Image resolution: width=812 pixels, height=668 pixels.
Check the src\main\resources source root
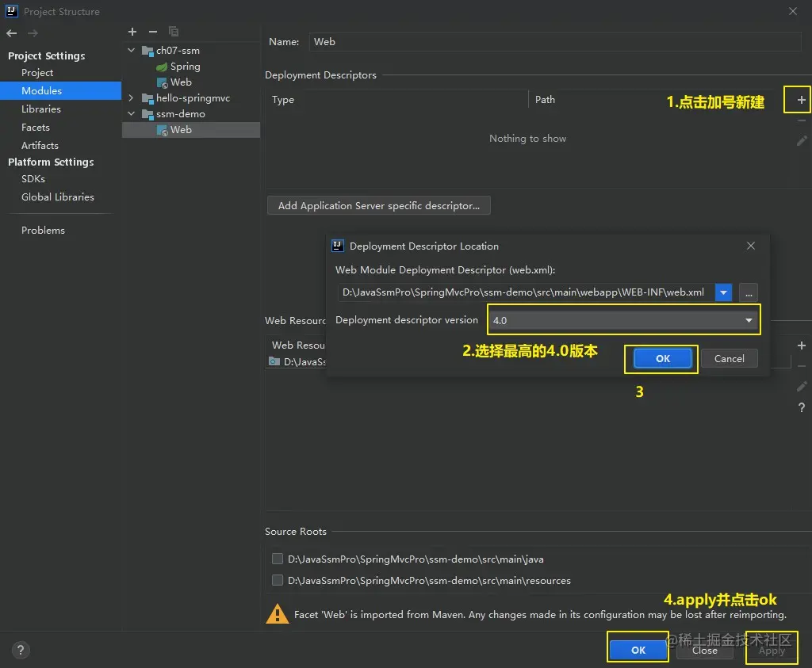(x=278, y=580)
